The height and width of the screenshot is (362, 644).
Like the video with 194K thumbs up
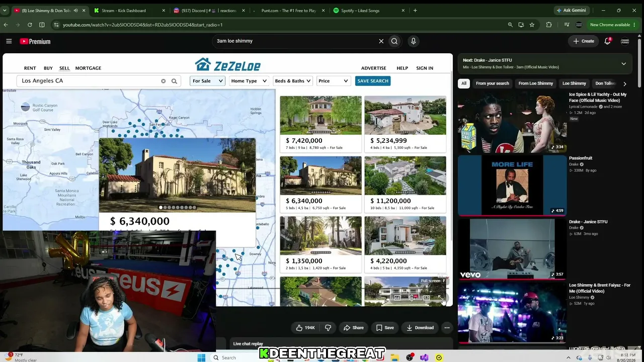pyautogui.click(x=305, y=328)
